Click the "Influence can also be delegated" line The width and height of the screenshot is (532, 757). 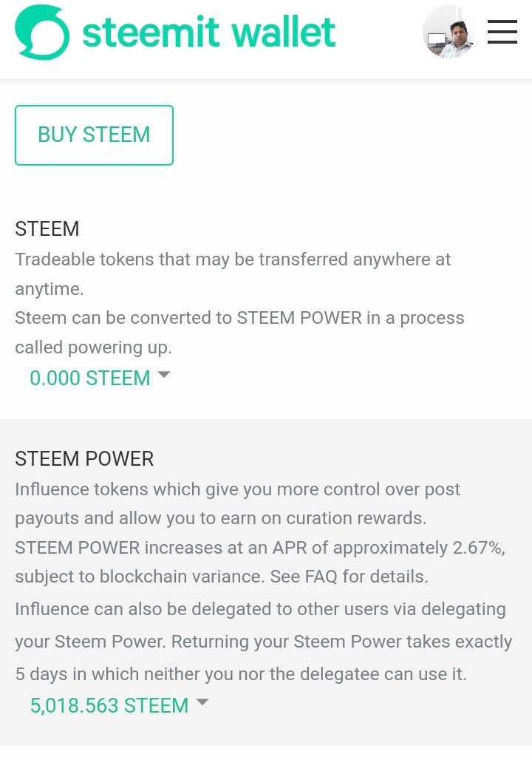tap(260, 610)
